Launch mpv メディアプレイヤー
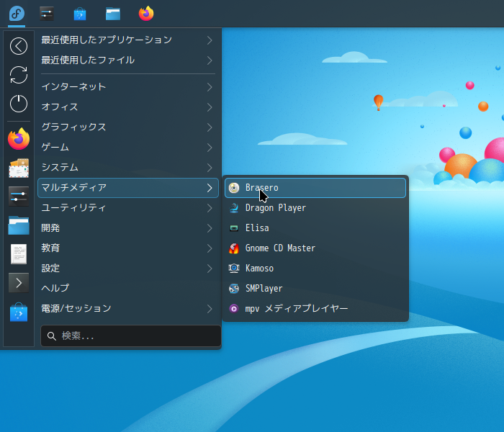The height and width of the screenshot is (432, 504). [315, 309]
